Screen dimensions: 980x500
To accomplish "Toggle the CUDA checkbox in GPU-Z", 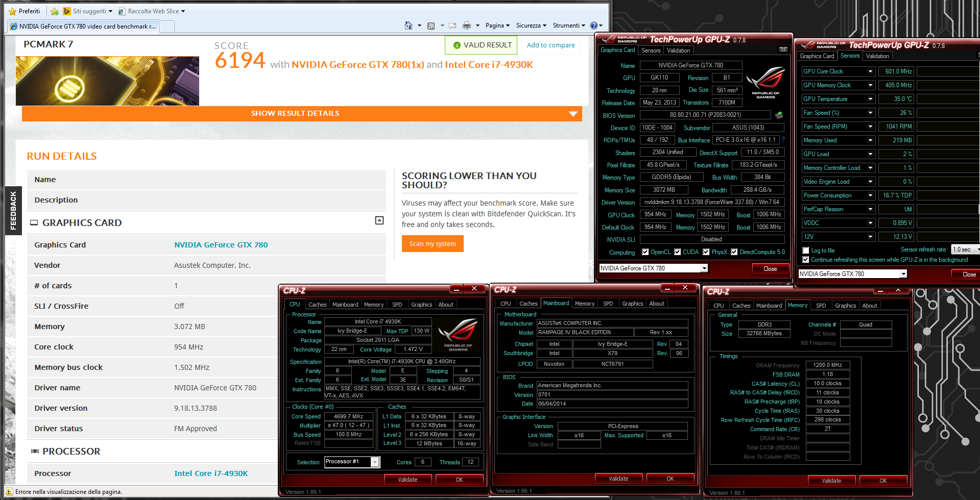I will 678,252.
